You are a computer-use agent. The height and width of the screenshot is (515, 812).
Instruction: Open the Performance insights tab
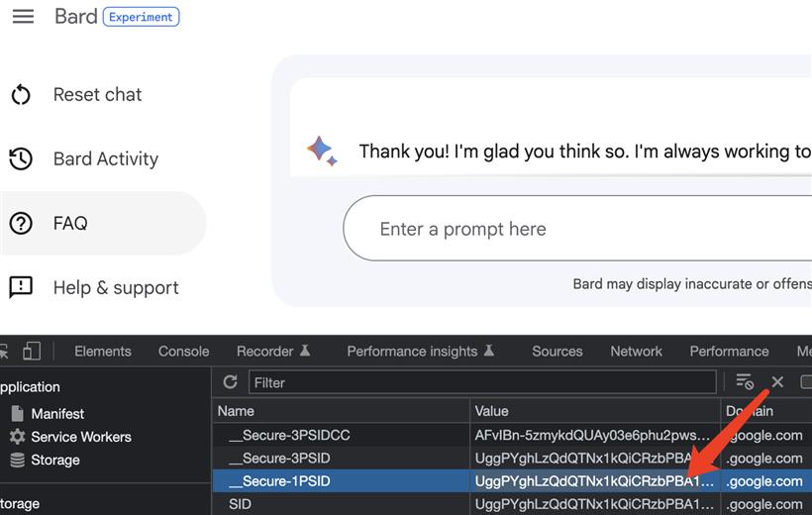(421, 352)
